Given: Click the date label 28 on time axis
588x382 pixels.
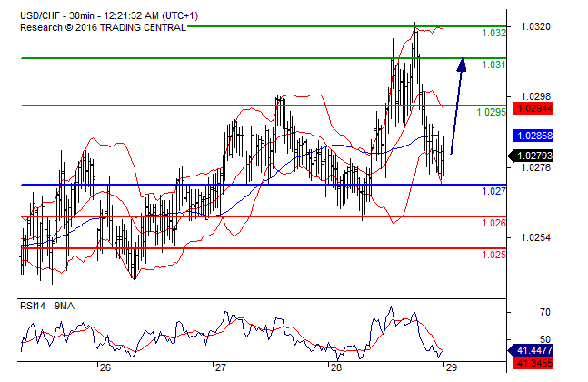Looking at the screenshot, I should point(336,367).
